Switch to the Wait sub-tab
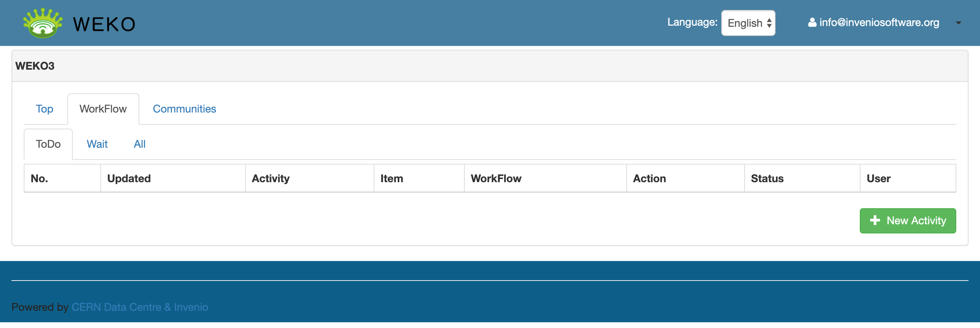 97,144
